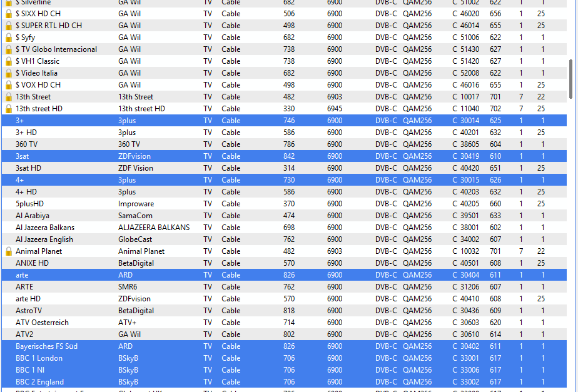Click the lowercase arte channel from ARD
Viewport: 578px width, 392px height.
point(22,275)
